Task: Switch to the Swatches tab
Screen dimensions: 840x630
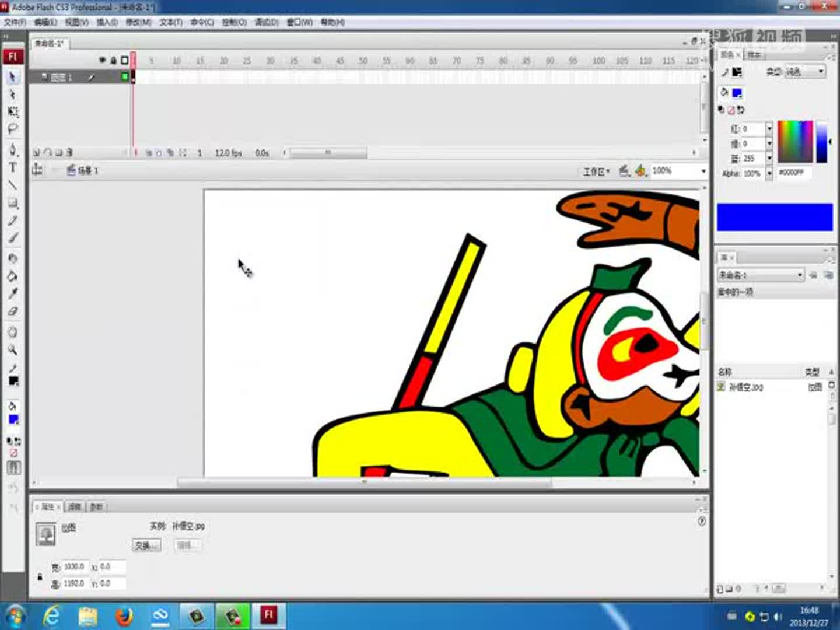Action: [x=754, y=54]
